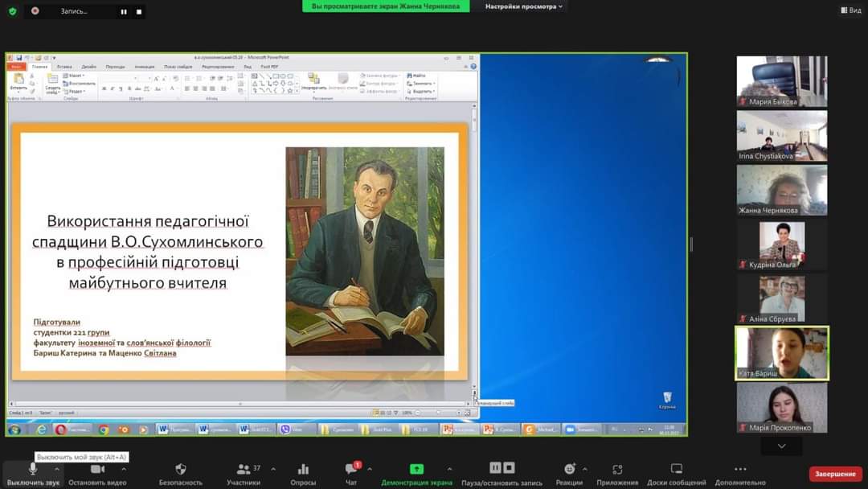Expand video options arrow beside camera
Viewport: 868px width, 489px height.
tap(124, 468)
